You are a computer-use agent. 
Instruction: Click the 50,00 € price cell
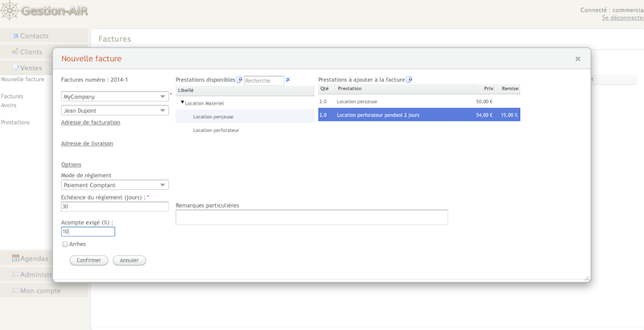pos(485,101)
